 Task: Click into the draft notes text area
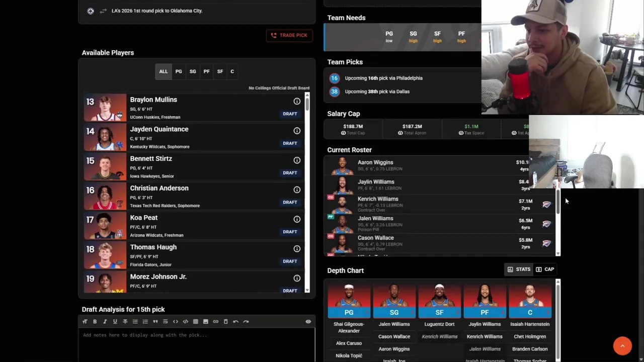point(196,345)
